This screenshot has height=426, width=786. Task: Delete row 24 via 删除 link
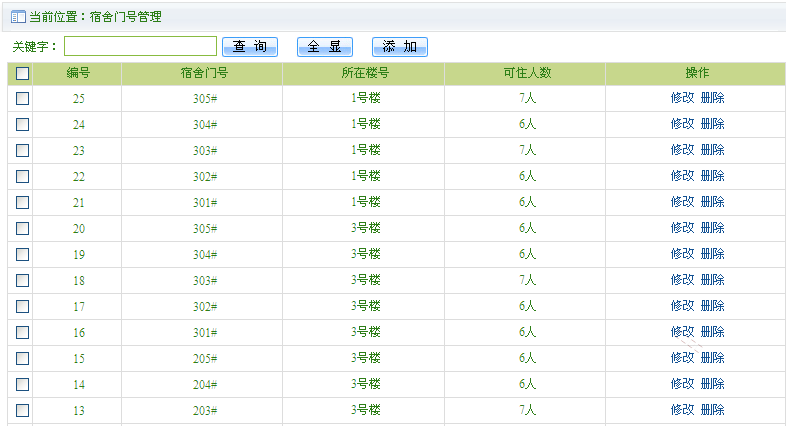[x=712, y=124]
